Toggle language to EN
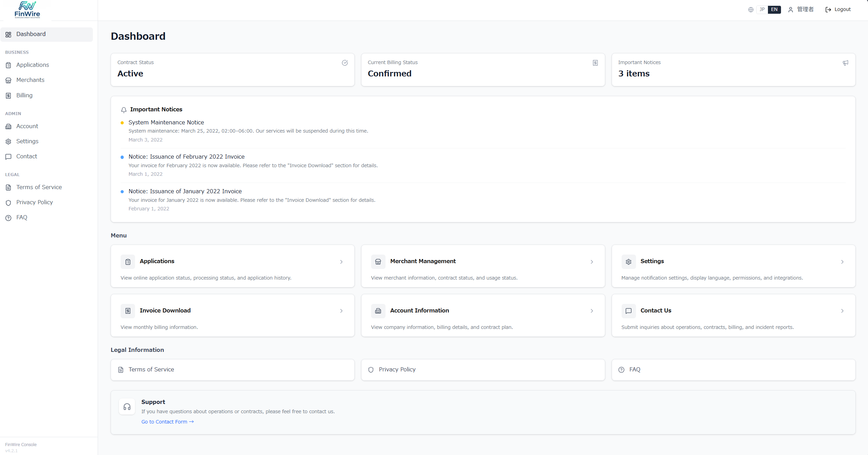The image size is (868, 455). click(774, 9)
